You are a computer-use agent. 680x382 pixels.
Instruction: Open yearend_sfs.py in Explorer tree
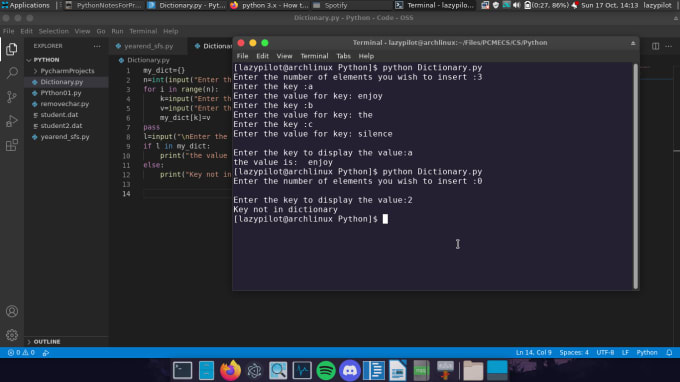point(65,137)
